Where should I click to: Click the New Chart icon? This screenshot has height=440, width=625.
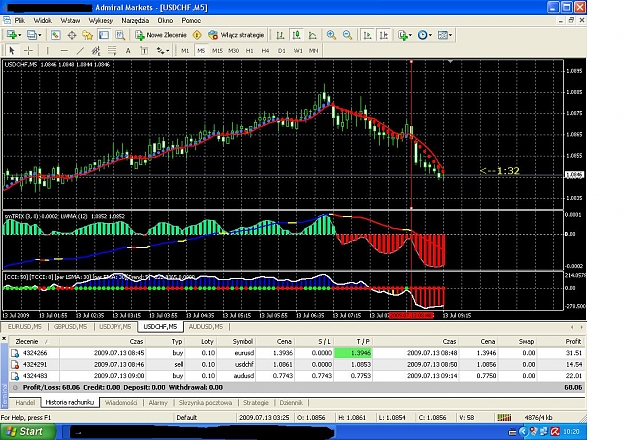click(x=11, y=35)
